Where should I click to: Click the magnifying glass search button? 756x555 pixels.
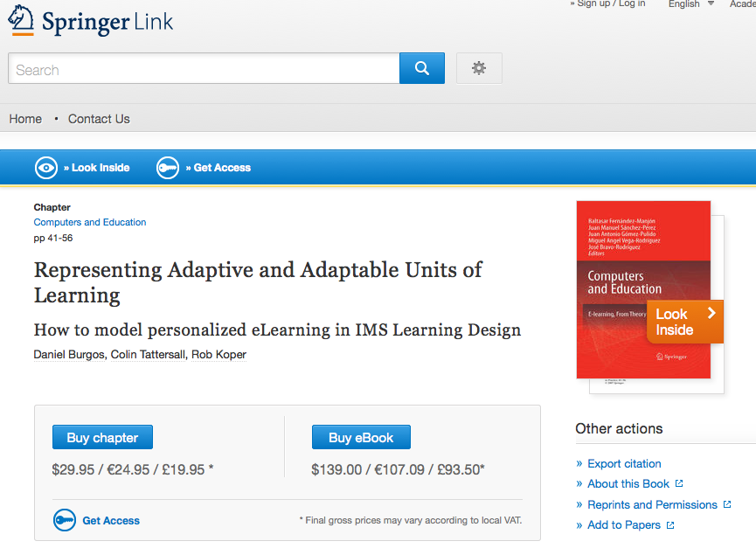(422, 68)
